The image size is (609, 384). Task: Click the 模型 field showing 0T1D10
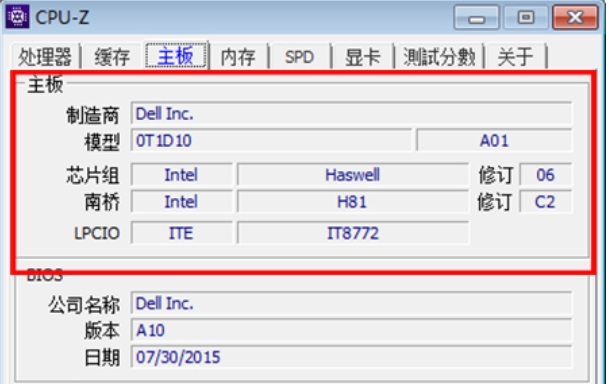[x=271, y=140]
